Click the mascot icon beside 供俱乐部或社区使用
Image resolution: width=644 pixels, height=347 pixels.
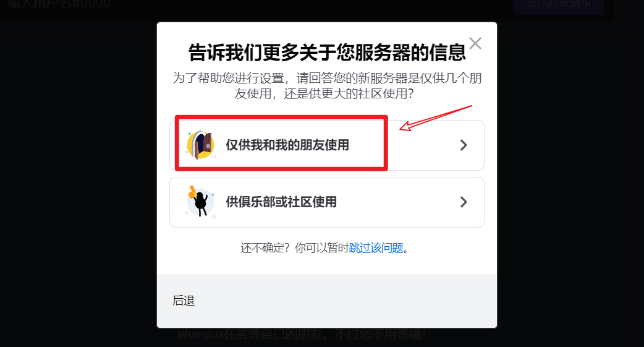[x=200, y=202]
